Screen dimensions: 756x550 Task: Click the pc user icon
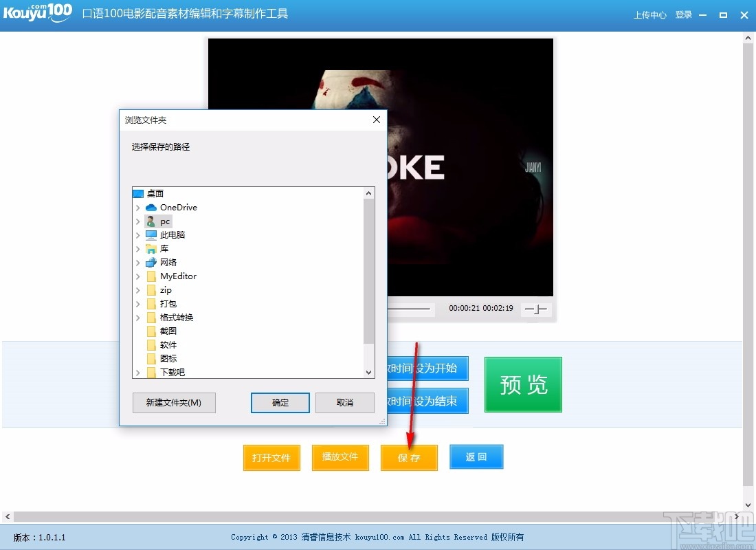(151, 221)
